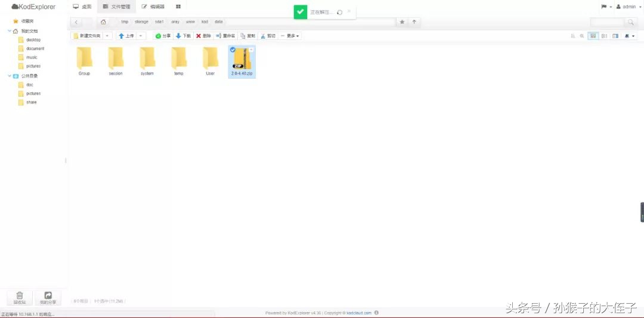644x318 pixels.
Task: Open zip file corner dropdown arrow
Action: pyautogui.click(x=252, y=50)
